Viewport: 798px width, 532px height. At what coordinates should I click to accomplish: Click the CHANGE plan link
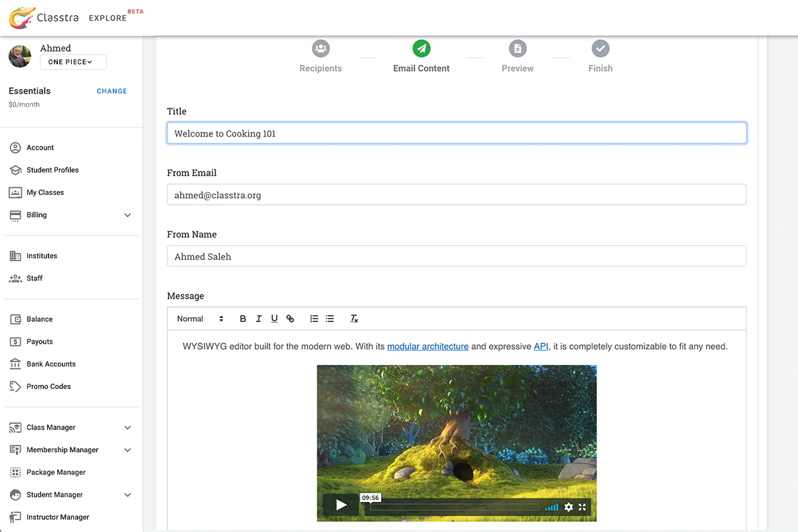click(112, 91)
